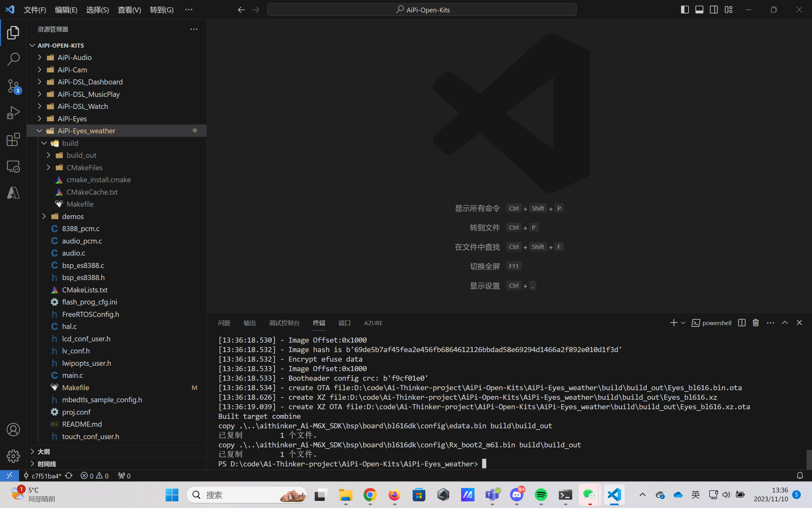Open WeChat from the taskbar
The image size is (812, 508).
pos(589,495)
